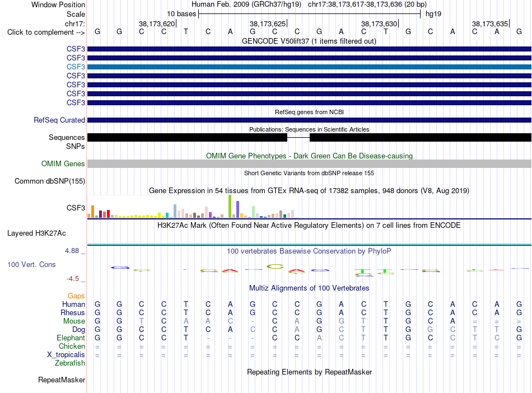Viewport: 532px width, 393px height.
Task: Click 'RefSeq genes from NCBI' track title
Action: (309, 112)
